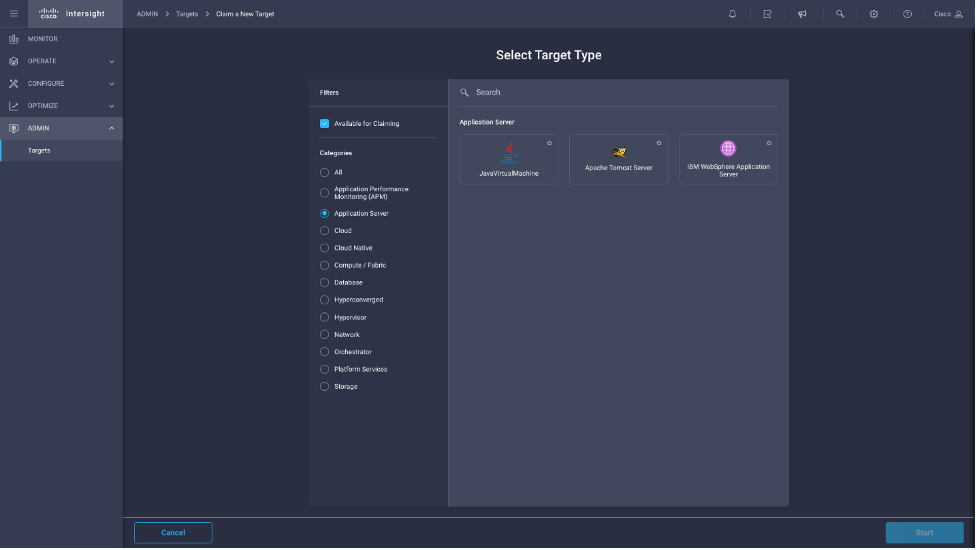Click the announcements megaphone icon
The width and height of the screenshot is (977, 550).
point(802,14)
